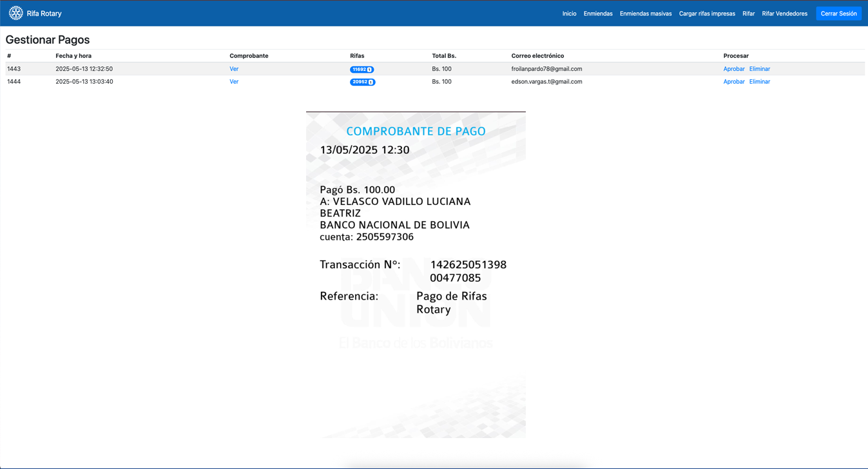Delete payment 1444 with Eliminar
Viewport: 868px width, 469px height.
pos(759,82)
